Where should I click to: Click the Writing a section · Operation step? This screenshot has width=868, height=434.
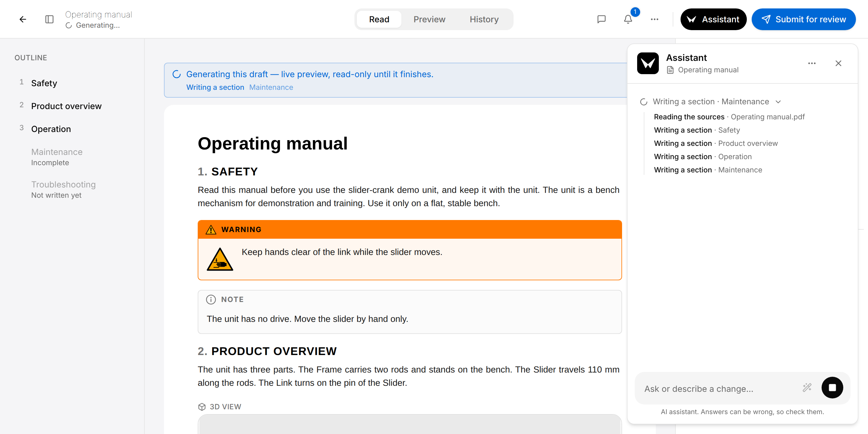[x=703, y=157]
